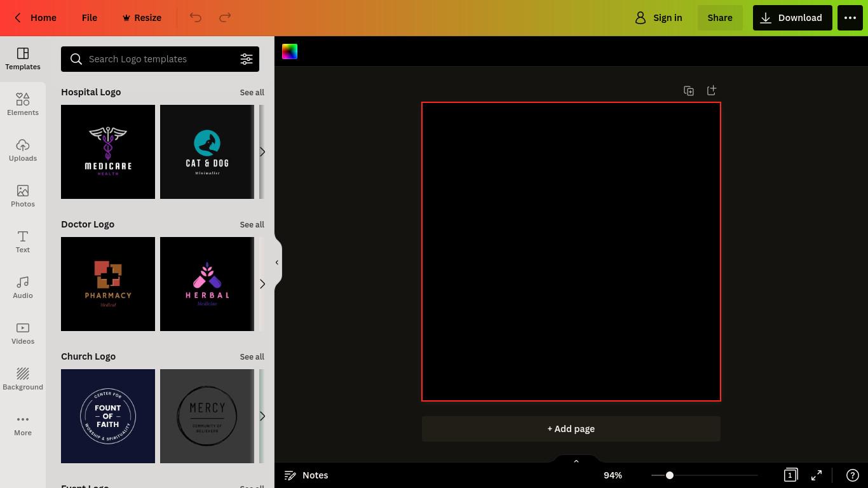Viewport: 868px width, 488px height.
Task: Open the Notes panel
Action: pyautogui.click(x=306, y=475)
